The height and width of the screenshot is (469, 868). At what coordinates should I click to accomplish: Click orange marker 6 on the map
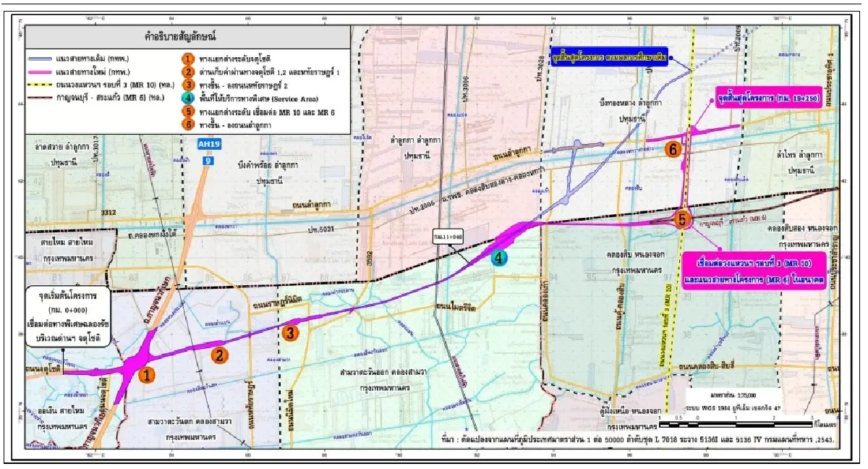(x=673, y=149)
